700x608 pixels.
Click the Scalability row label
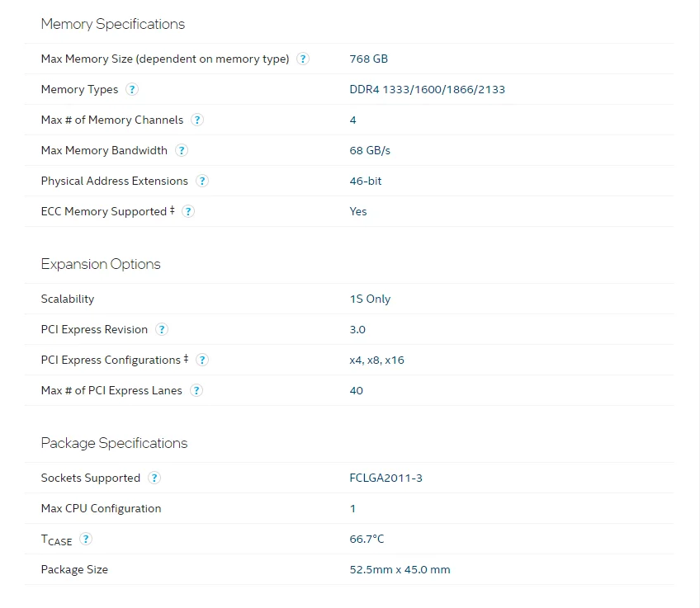coord(68,299)
